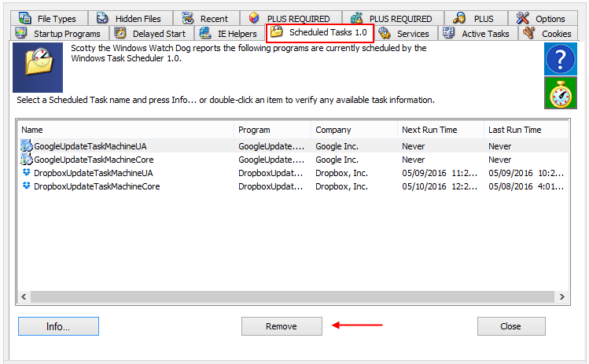Click the PLUS key icon
Screen dimensions: 589x364
(x=459, y=18)
